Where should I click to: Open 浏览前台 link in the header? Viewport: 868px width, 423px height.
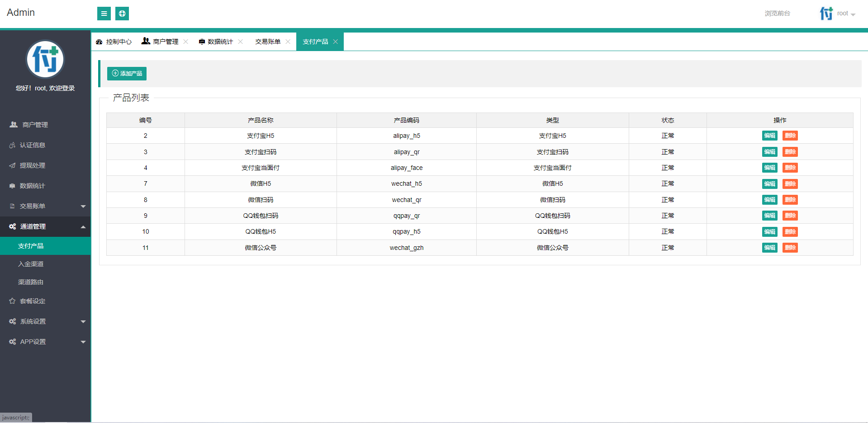777,13
